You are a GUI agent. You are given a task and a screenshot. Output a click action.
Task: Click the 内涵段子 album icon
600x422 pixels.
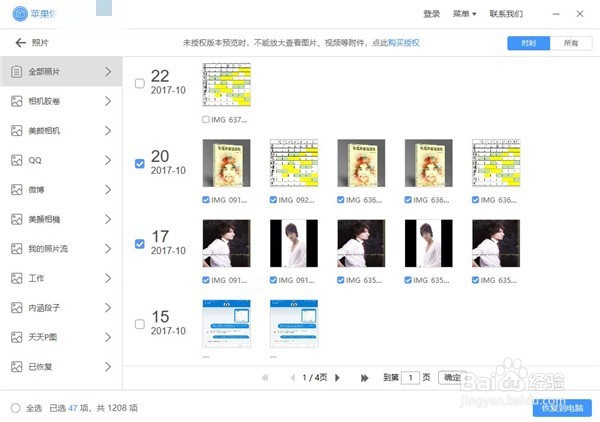16,308
